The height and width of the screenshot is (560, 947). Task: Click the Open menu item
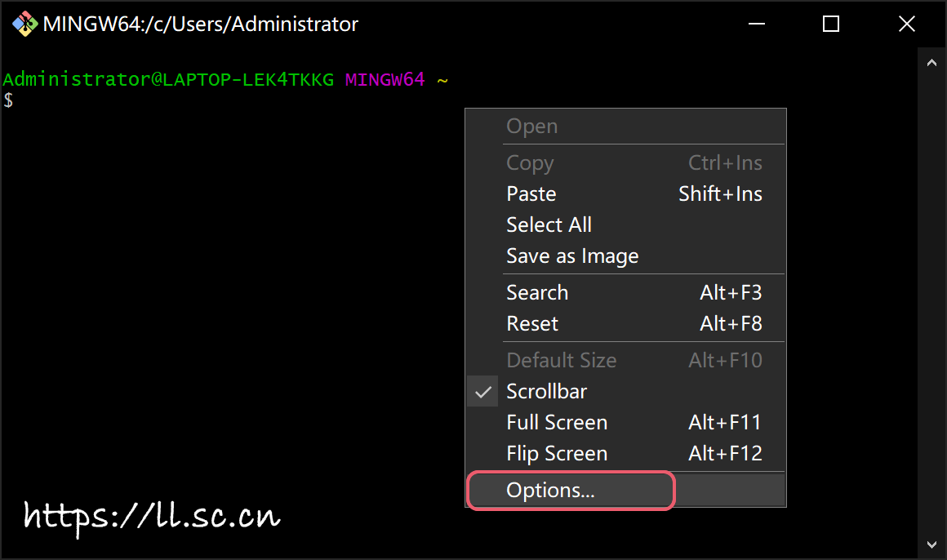pos(531,127)
